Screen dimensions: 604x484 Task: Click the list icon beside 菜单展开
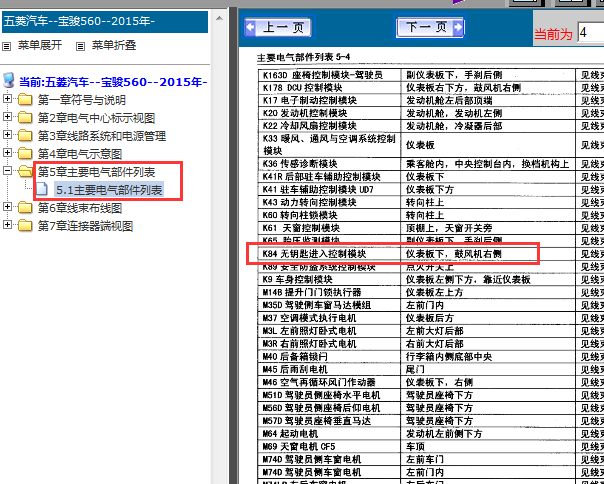click(x=7, y=47)
